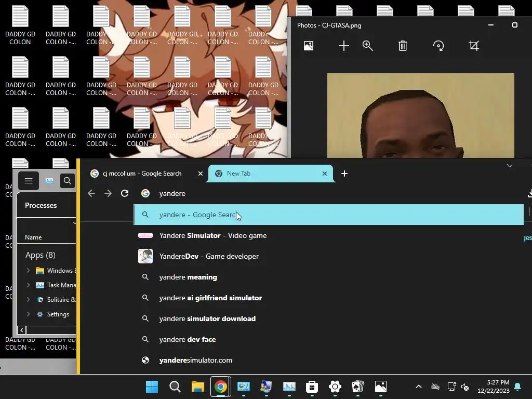Choose the yandere dev face suggestion
The height and width of the screenshot is (399, 532).
pyautogui.click(x=328, y=339)
